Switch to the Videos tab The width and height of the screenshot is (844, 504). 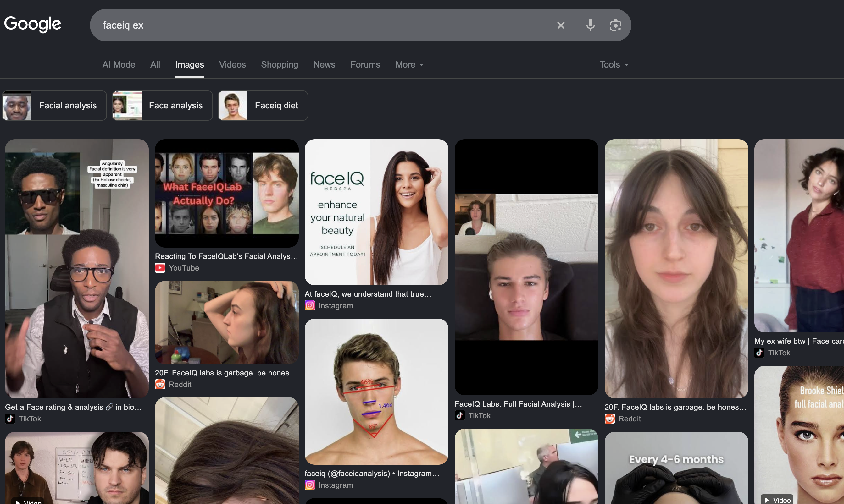pos(232,64)
